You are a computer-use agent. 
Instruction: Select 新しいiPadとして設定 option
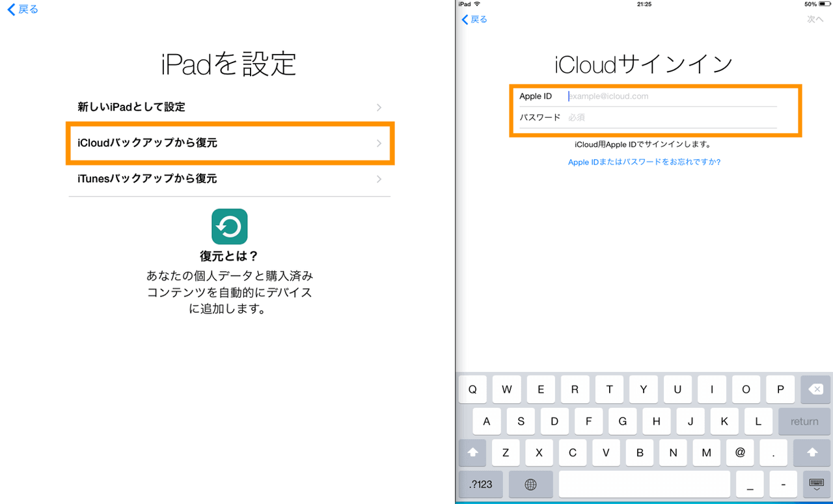pos(229,107)
